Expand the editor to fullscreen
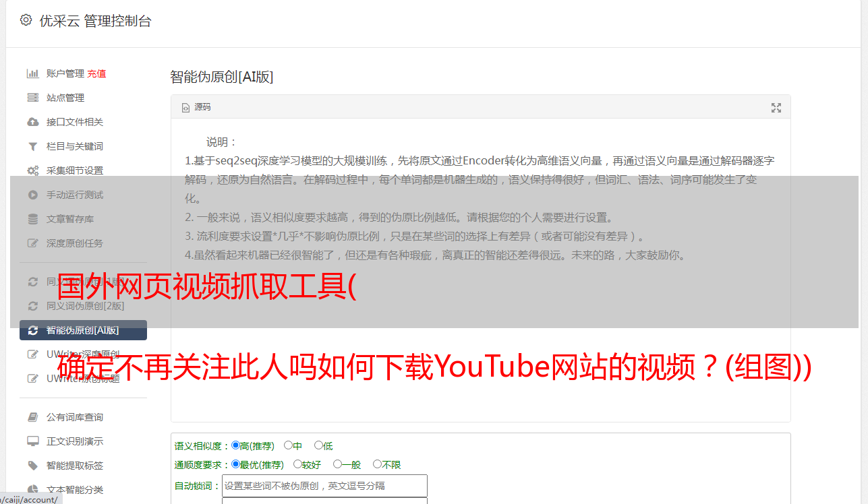868x504 pixels. [776, 108]
